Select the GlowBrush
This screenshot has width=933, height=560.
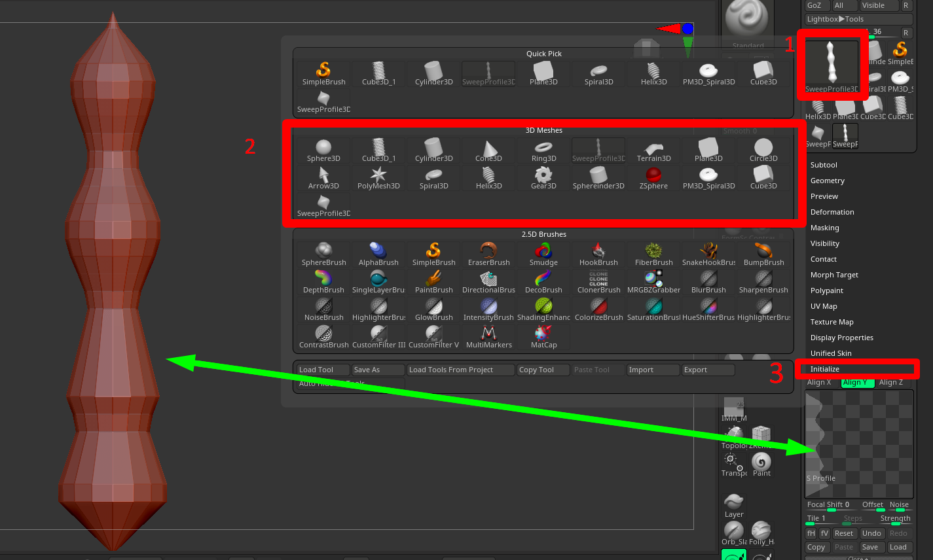click(x=433, y=309)
